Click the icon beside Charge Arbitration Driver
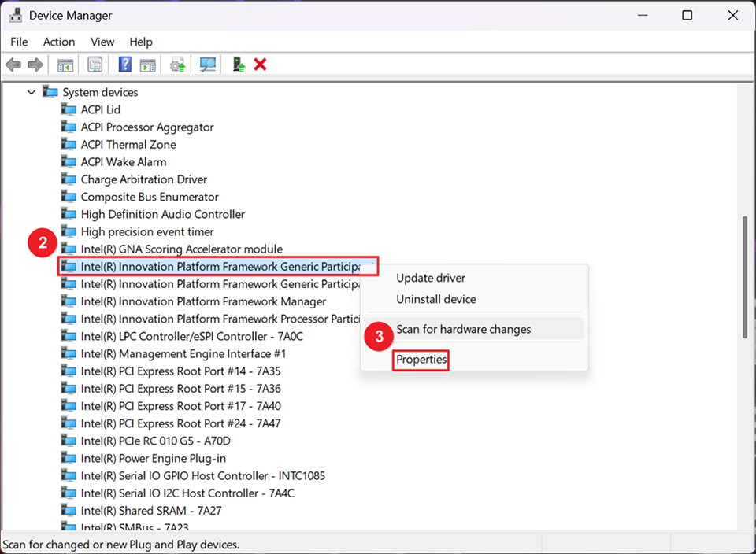This screenshot has height=554, width=756. (x=69, y=179)
